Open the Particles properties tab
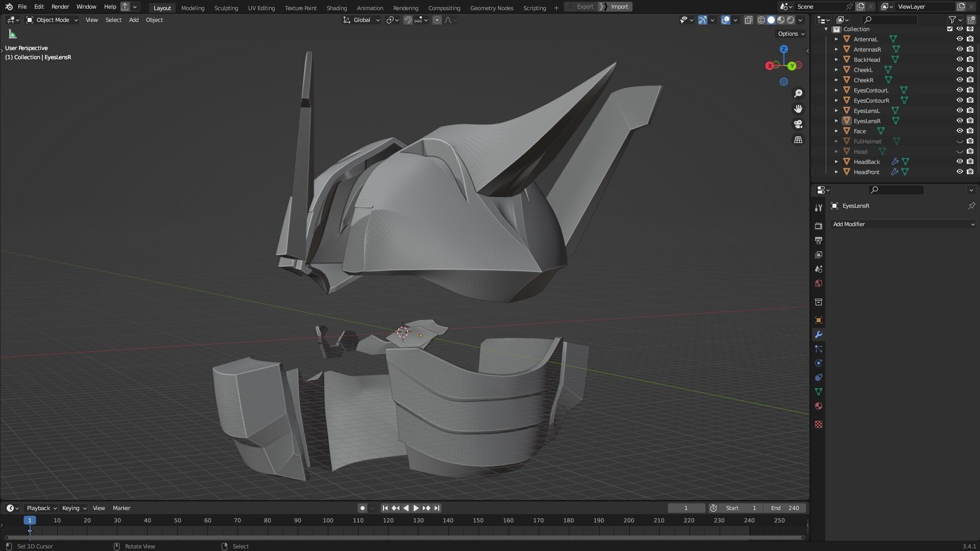Screen dimensions: 980x551 [x=818, y=349]
